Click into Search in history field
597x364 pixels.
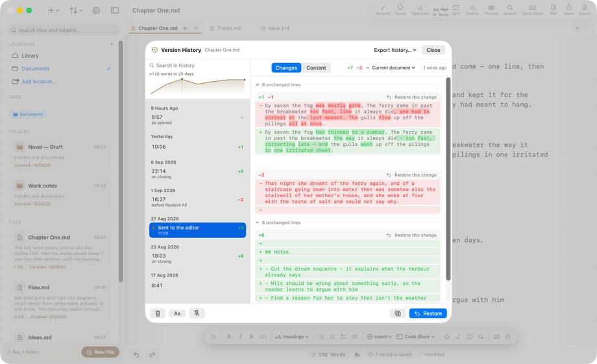198,66
